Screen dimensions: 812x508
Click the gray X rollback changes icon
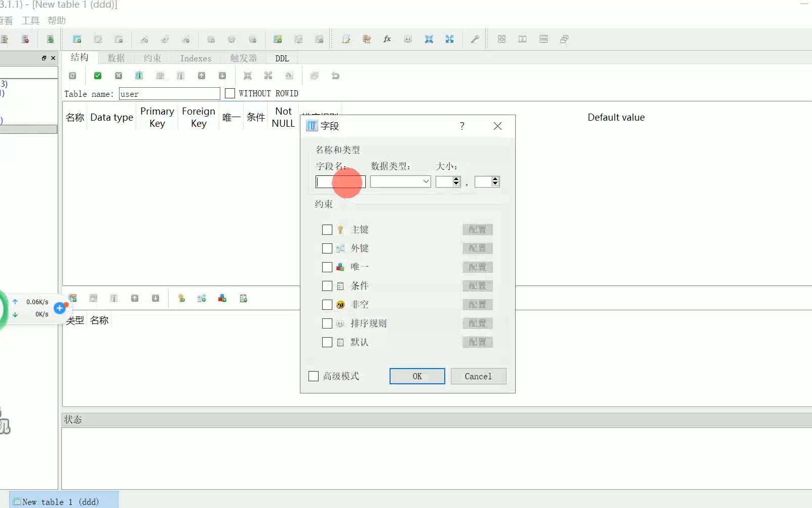(x=119, y=76)
